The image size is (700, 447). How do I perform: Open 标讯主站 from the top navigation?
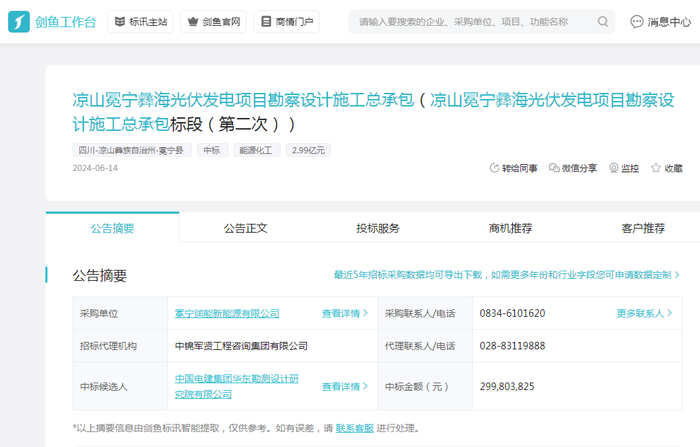tap(140, 22)
